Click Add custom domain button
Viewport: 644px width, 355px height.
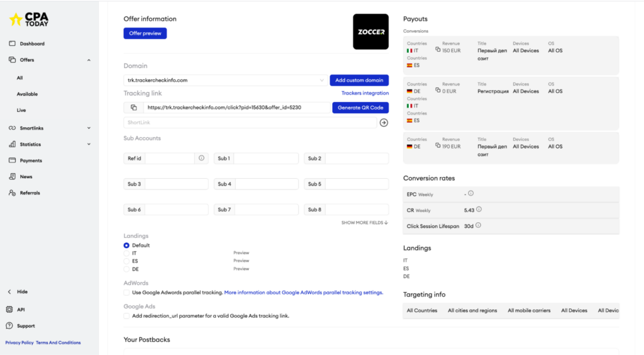359,80
